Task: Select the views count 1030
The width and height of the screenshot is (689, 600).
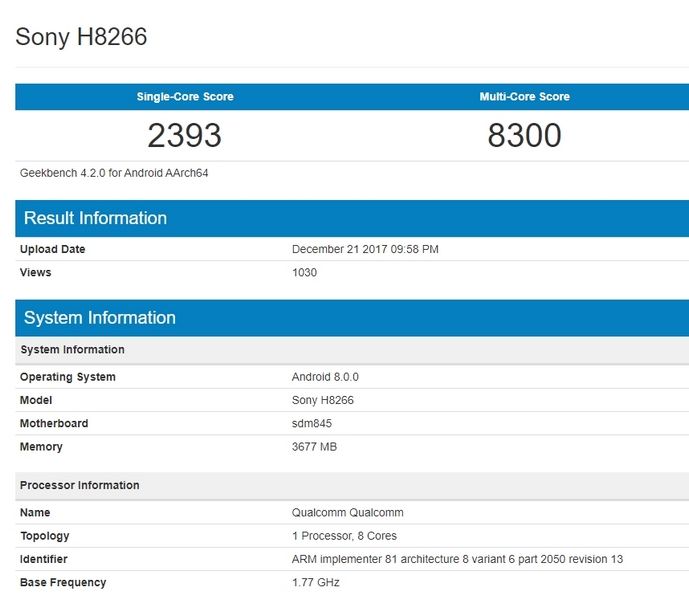Action: (304, 273)
